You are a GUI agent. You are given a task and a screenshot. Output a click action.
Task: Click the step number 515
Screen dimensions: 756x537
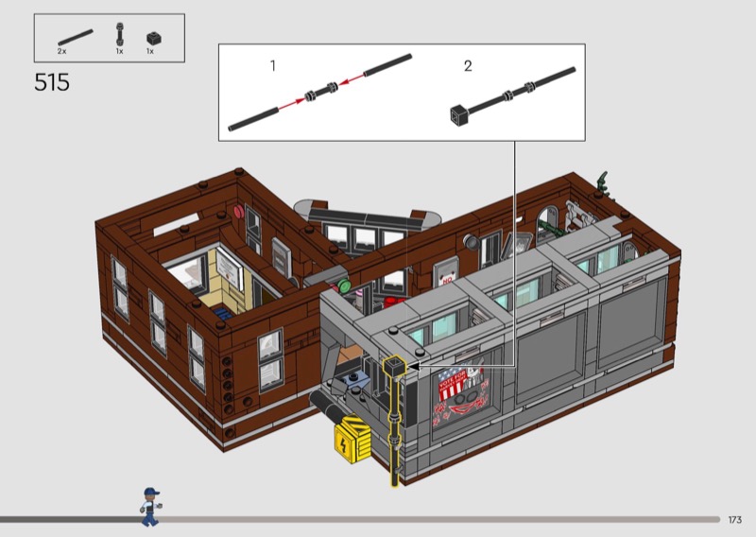click(x=52, y=82)
